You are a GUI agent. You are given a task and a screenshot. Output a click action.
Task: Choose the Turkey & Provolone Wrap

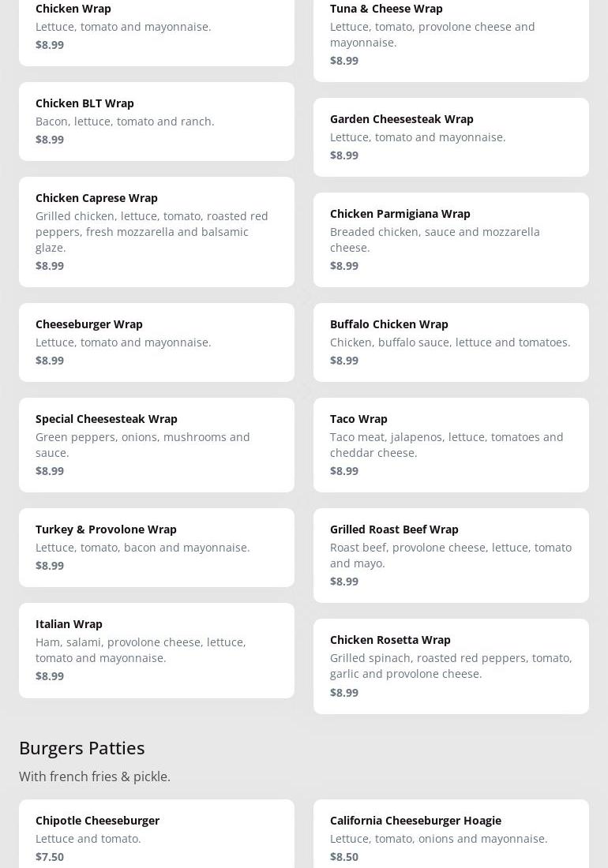pyautogui.click(x=156, y=548)
